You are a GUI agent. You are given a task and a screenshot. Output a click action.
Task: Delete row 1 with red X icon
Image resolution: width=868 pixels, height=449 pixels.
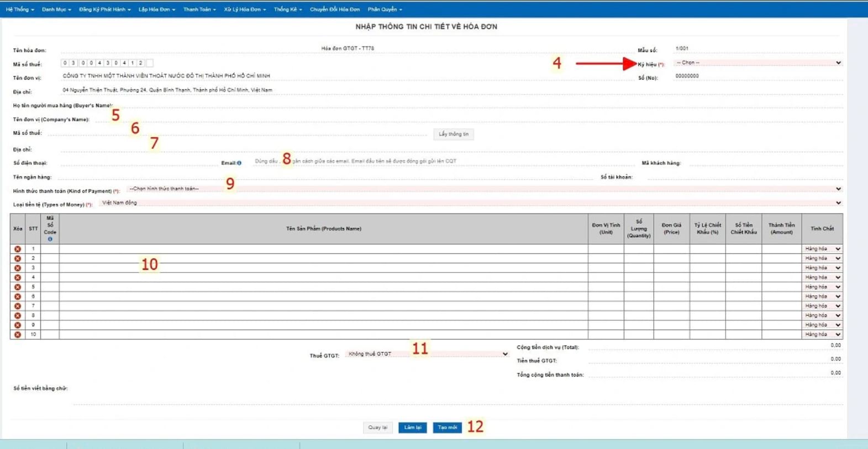[x=18, y=249]
